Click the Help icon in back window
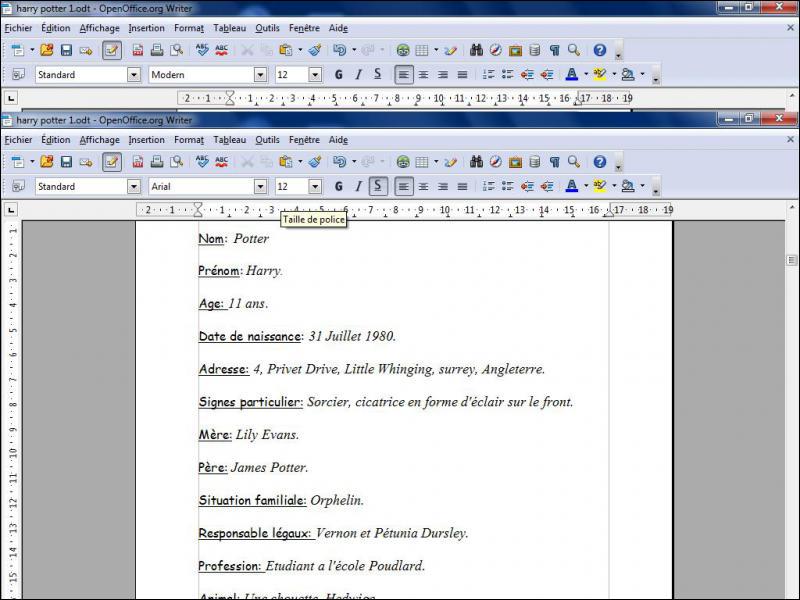Image resolution: width=800 pixels, height=600 pixels. [x=600, y=50]
